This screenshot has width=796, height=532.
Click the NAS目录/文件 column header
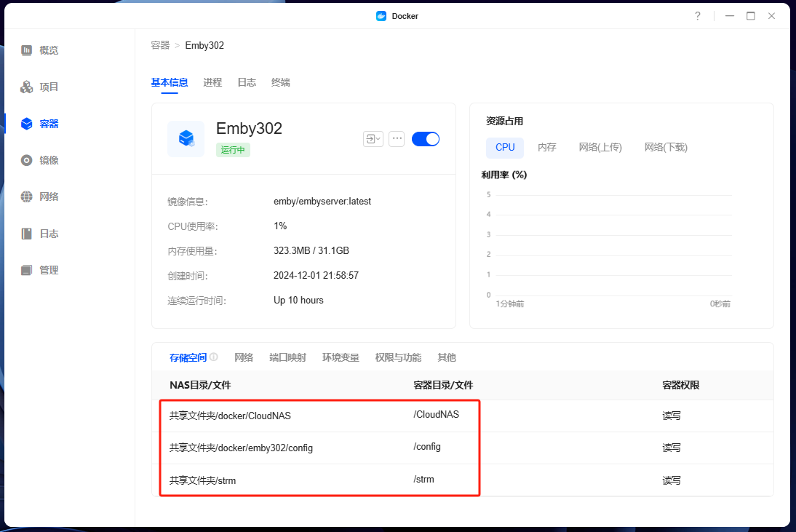coord(200,385)
